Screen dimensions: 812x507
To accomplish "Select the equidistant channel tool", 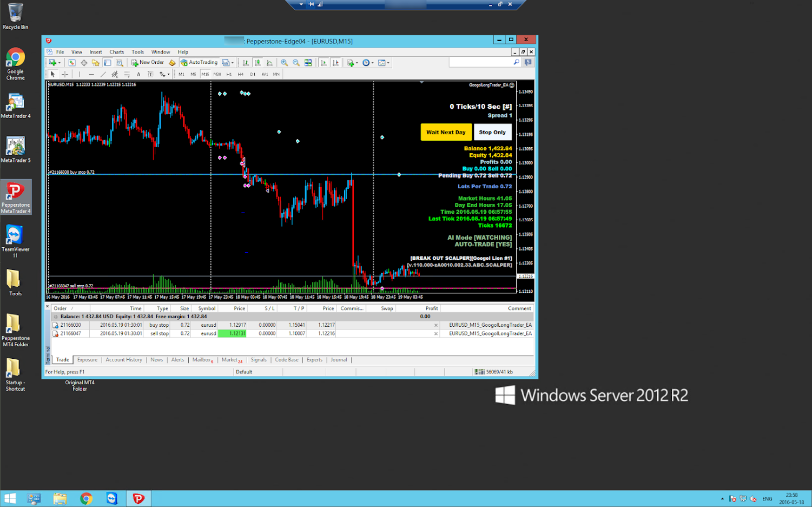I will [115, 74].
